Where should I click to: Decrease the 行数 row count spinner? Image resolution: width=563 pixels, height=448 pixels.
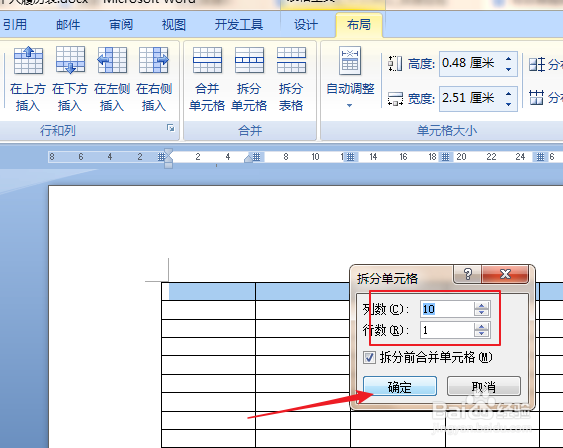click(x=481, y=334)
